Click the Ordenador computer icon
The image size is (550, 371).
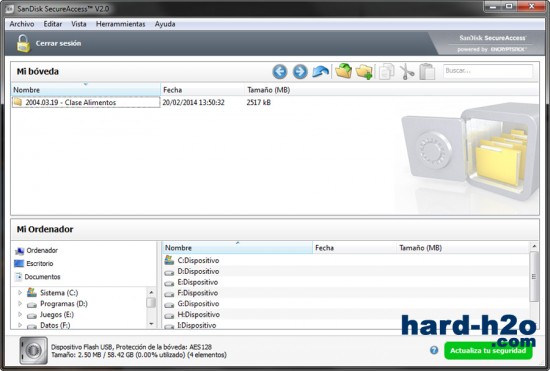point(19,251)
